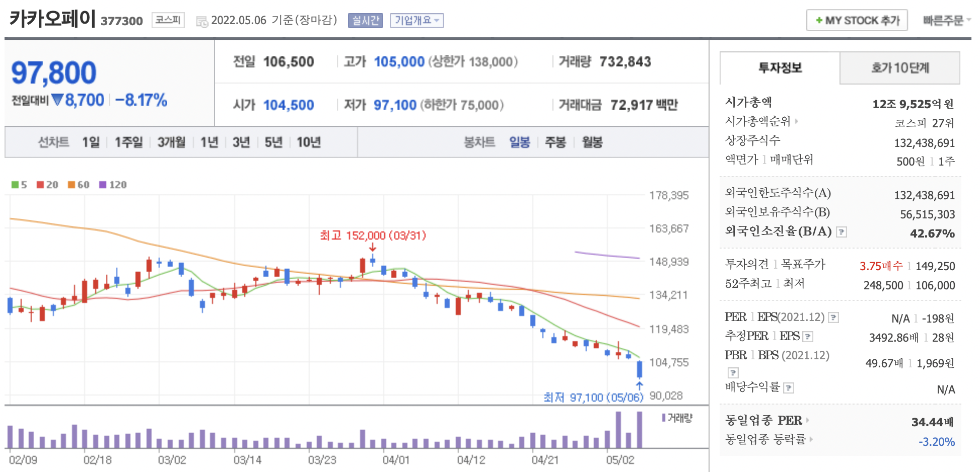
Task: Click the MY STOCK 추가 button
Action: click(x=857, y=21)
